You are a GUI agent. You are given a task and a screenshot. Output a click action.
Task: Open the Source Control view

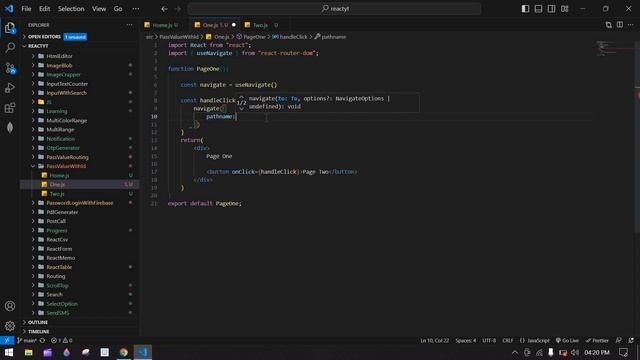[10, 68]
